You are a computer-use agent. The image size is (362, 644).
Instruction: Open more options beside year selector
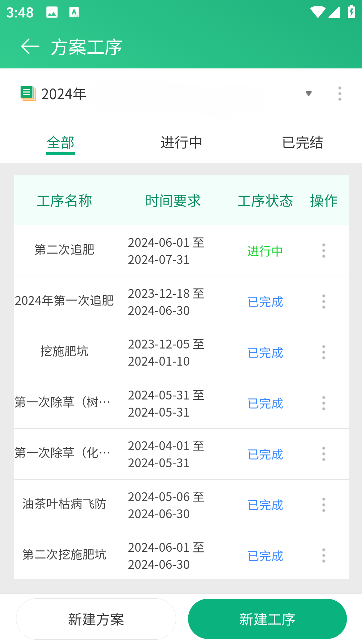pyautogui.click(x=340, y=94)
